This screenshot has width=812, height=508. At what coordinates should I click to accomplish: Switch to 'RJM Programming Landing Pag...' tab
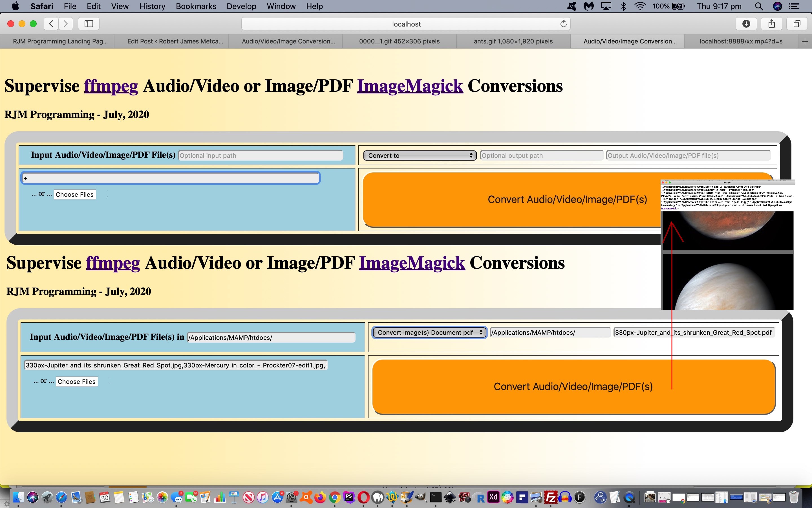tap(57, 41)
